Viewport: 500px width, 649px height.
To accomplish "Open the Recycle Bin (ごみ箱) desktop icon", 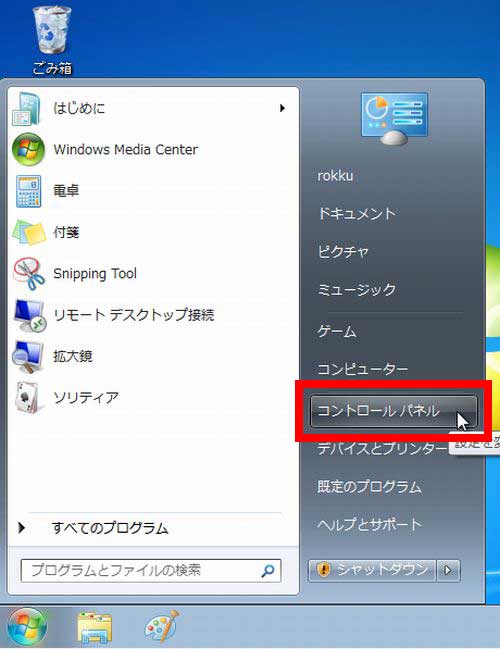I will pyautogui.click(x=52, y=39).
